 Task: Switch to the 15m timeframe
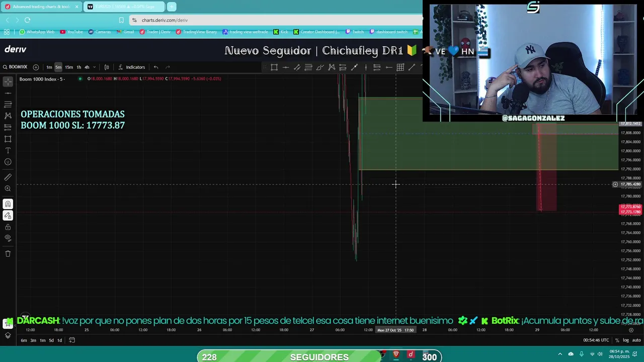pyautogui.click(x=69, y=67)
